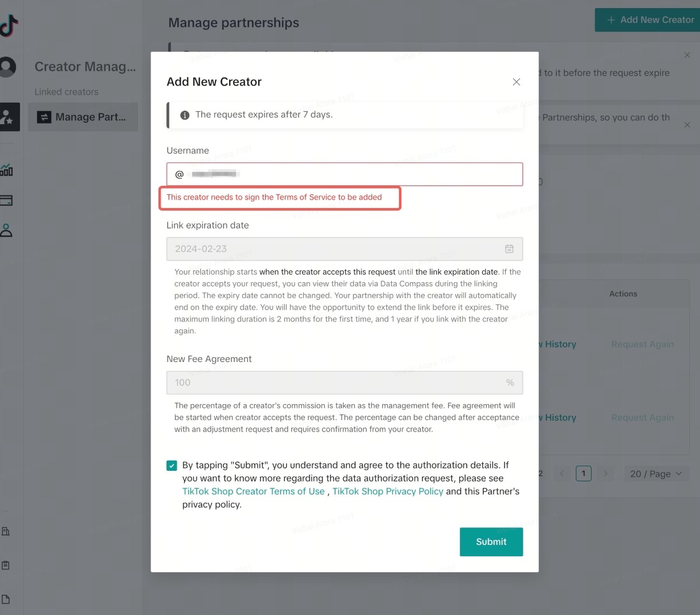Screen dimensions: 700x615
Task: Close the Add New Creator dialog
Action: click(x=516, y=82)
